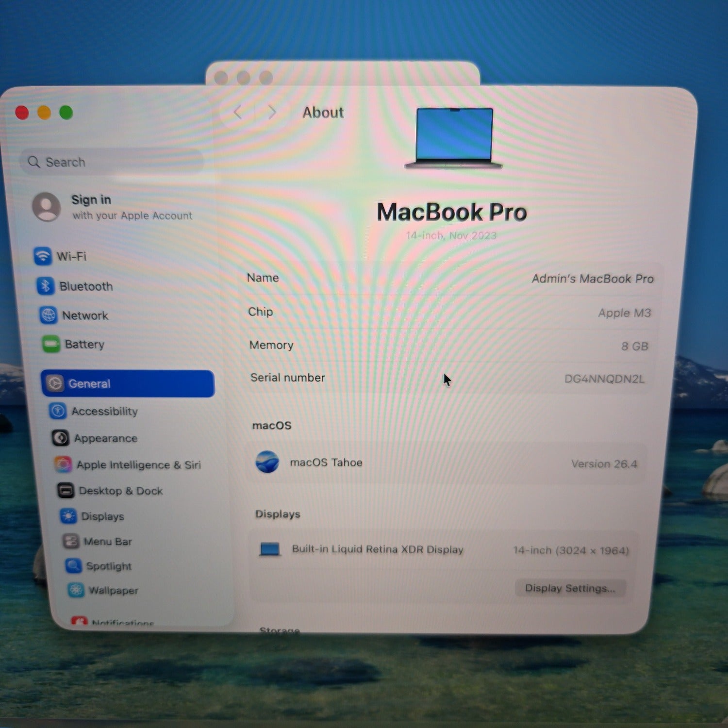728x728 pixels.
Task: Open Battery settings icon
Action: coord(51,344)
